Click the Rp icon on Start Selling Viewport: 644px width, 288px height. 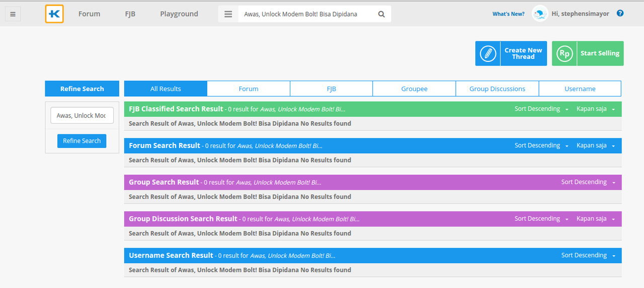(x=565, y=53)
